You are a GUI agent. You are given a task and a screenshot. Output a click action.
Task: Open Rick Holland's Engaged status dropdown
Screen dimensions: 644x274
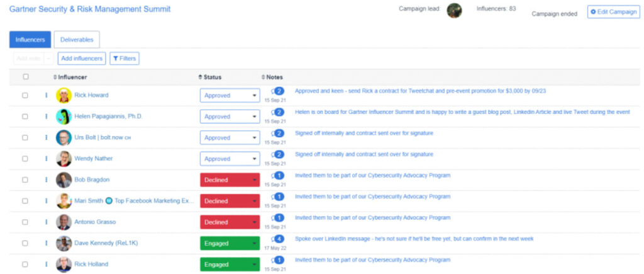(x=230, y=264)
